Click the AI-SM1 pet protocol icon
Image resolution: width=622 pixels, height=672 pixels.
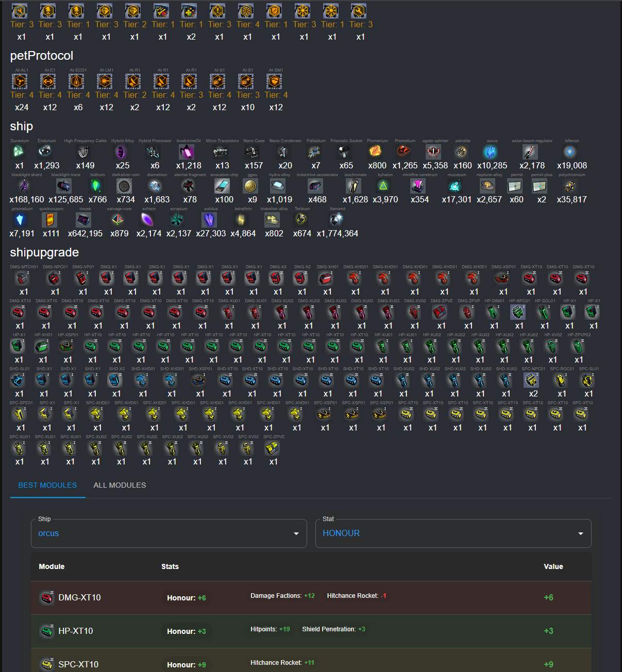pos(275,81)
